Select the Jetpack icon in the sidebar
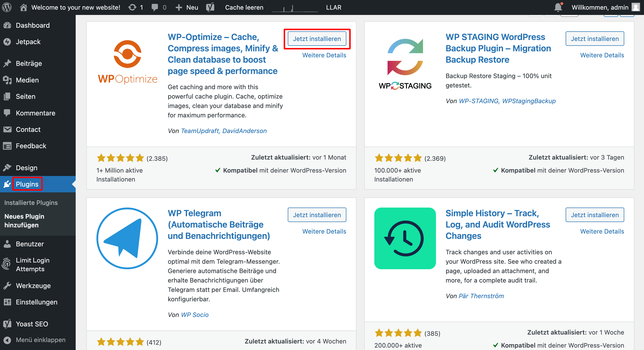 pyautogui.click(x=7, y=42)
